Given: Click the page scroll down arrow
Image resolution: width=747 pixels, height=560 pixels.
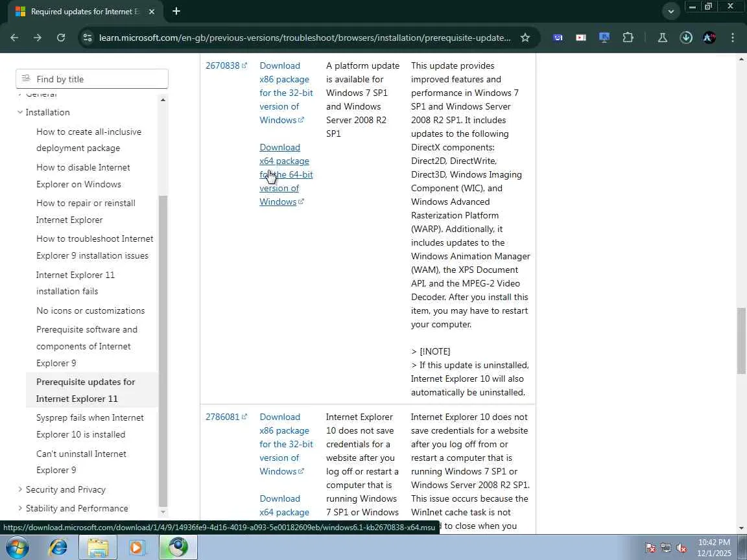Looking at the screenshot, I should point(741,528).
